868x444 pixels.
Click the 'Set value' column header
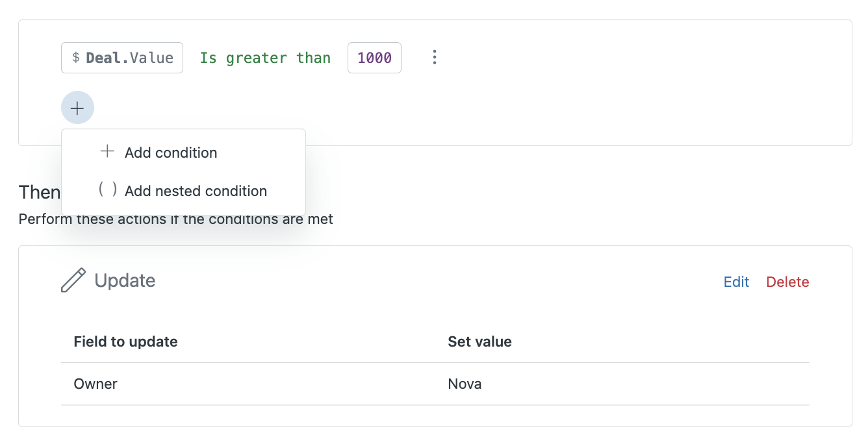pyautogui.click(x=479, y=341)
